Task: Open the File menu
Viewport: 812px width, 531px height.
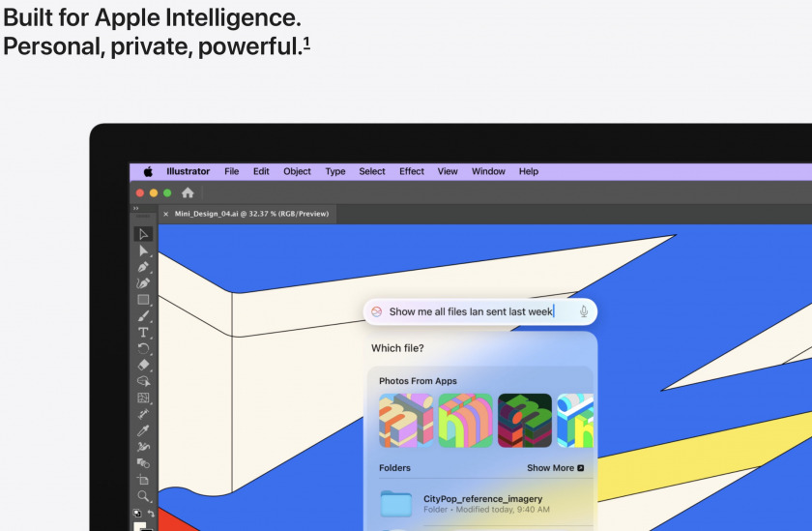Action: 231,171
